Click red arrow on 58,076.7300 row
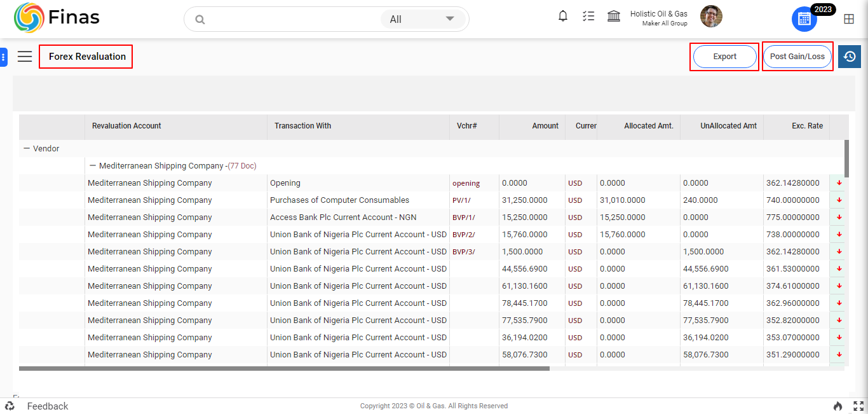 pyautogui.click(x=839, y=355)
